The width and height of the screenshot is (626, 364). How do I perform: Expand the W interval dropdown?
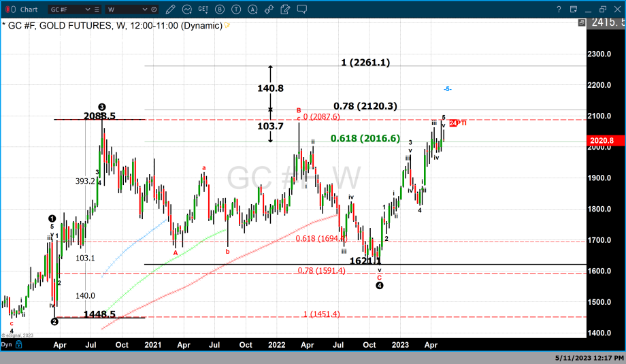pyautogui.click(x=144, y=10)
